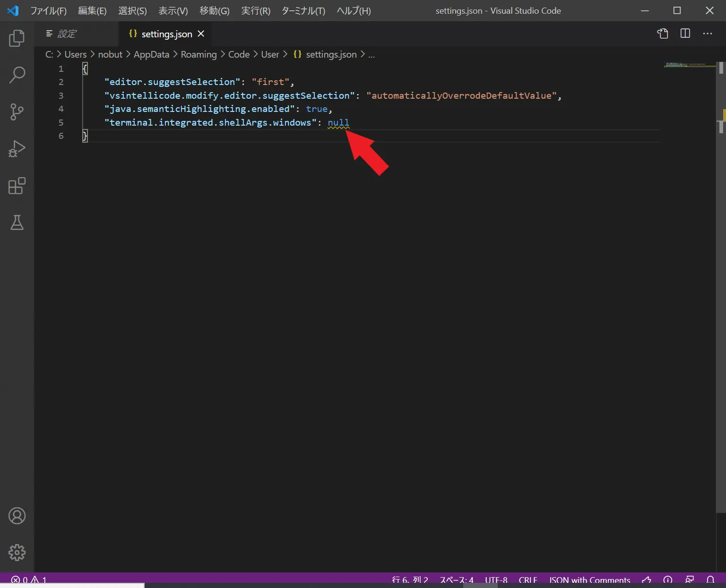
Task: Change indentation via スペース: 4
Action: pos(457,580)
